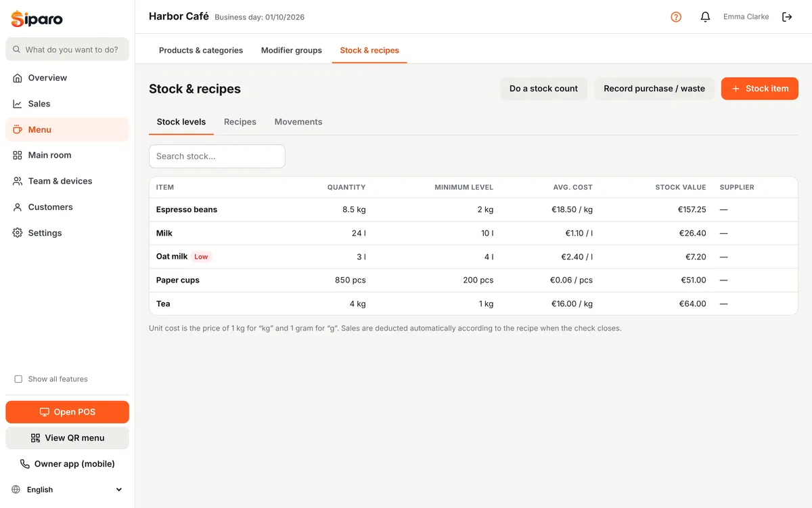Click Do a stock count button
Viewport: 812px width, 508px height.
coord(543,89)
